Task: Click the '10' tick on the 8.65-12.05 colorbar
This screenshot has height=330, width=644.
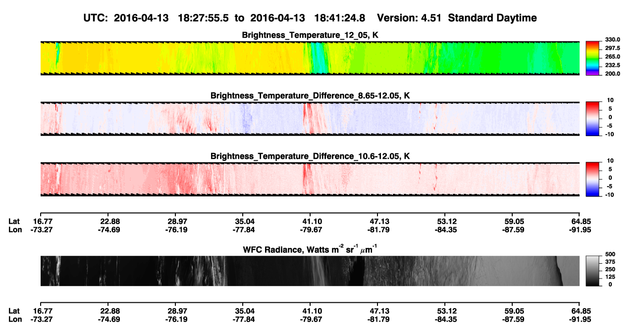Action: [610, 100]
